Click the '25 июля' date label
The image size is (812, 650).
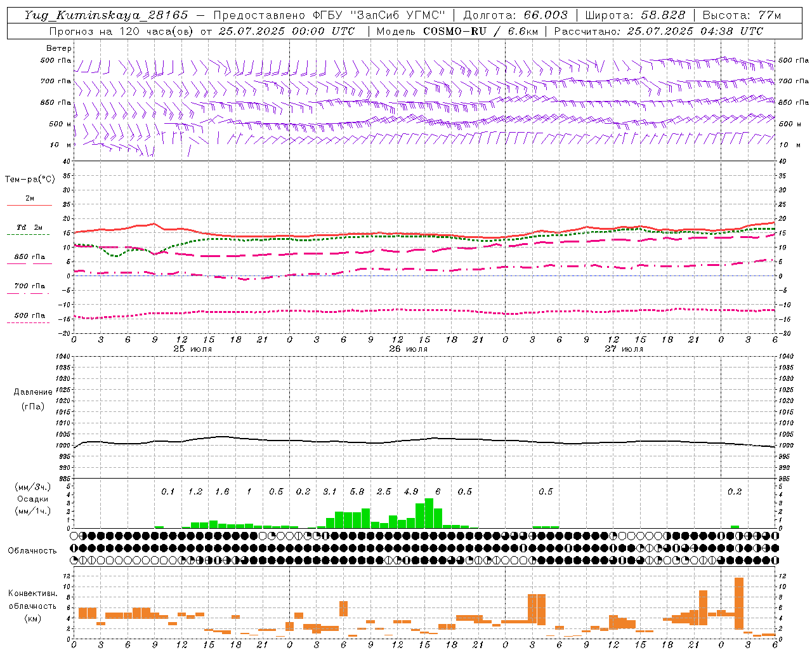coord(193,348)
